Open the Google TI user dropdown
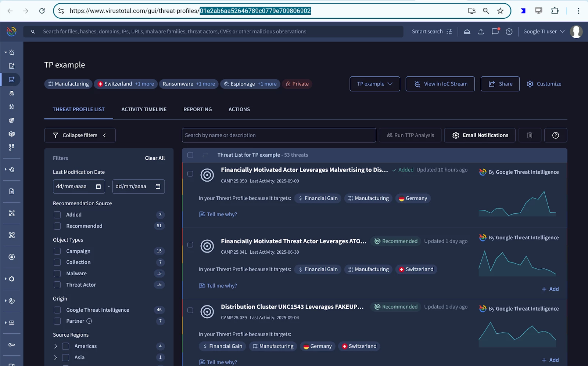 point(544,32)
